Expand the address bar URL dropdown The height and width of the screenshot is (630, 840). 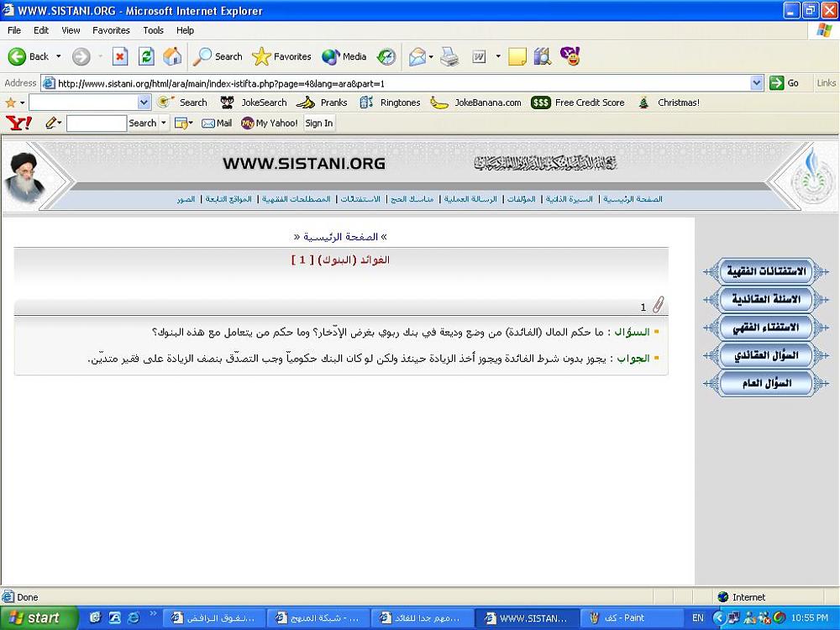click(x=757, y=83)
